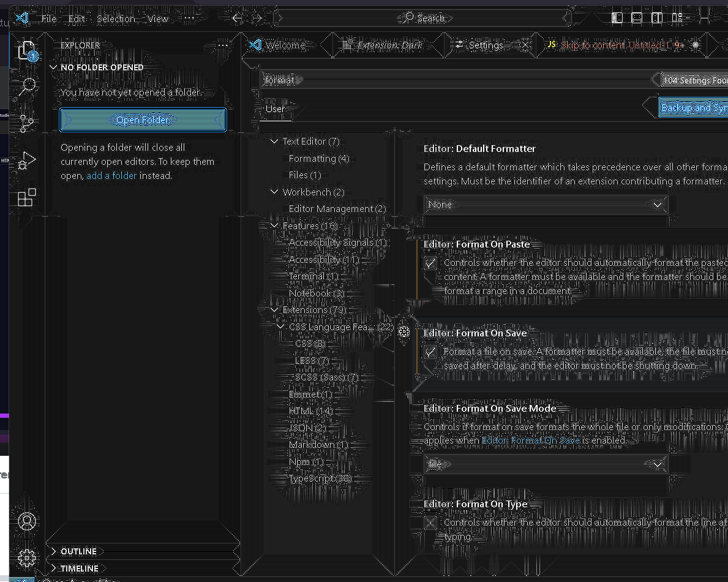
Task: Open the Source Control view
Action: pyautogui.click(x=27, y=124)
